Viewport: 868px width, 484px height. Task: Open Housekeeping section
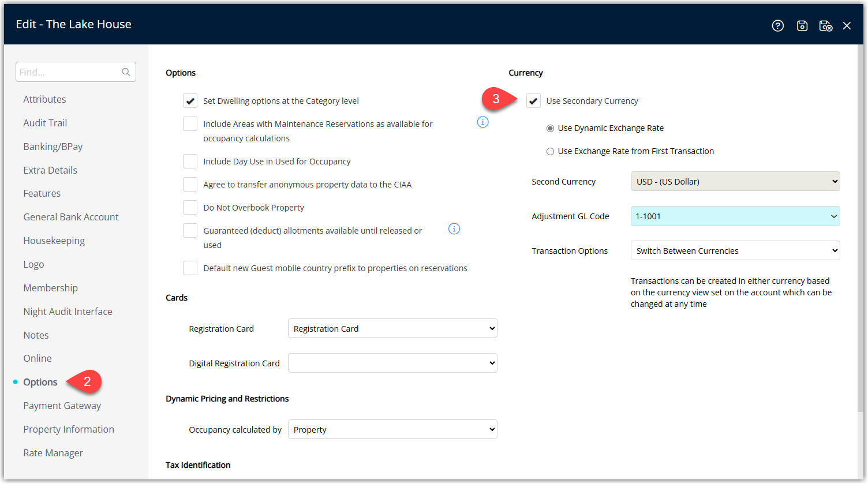tap(54, 241)
